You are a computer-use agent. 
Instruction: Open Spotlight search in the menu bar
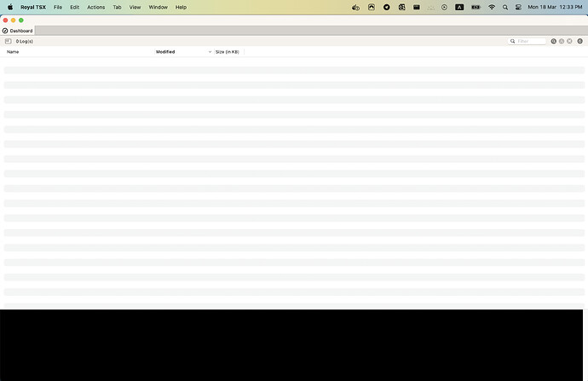click(x=505, y=7)
